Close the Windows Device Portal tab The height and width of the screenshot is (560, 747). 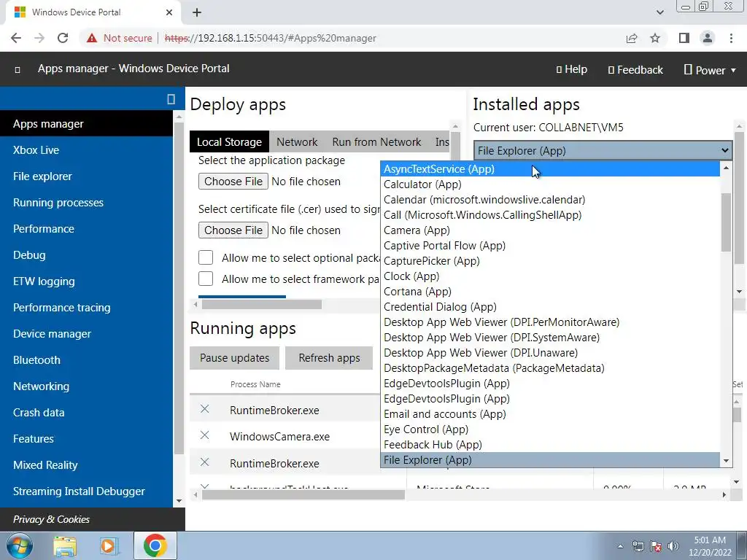169,12
